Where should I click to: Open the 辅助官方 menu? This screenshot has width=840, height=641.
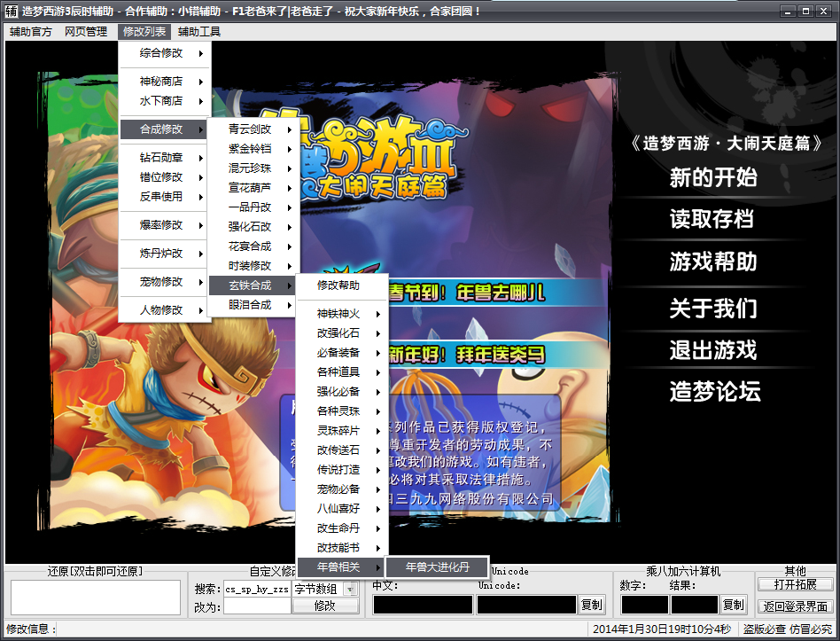(31, 32)
